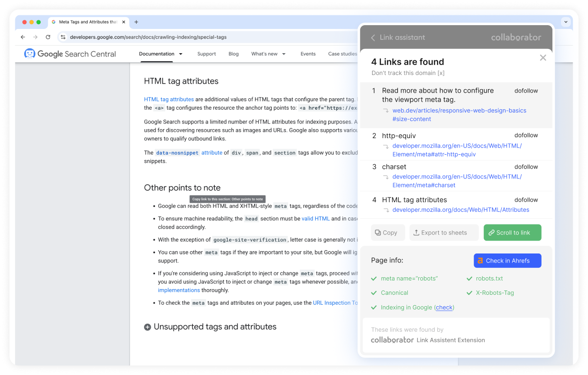Viewport: 588px width, 375px height.
Task: Click the site info icon in address bar
Action: [63, 37]
